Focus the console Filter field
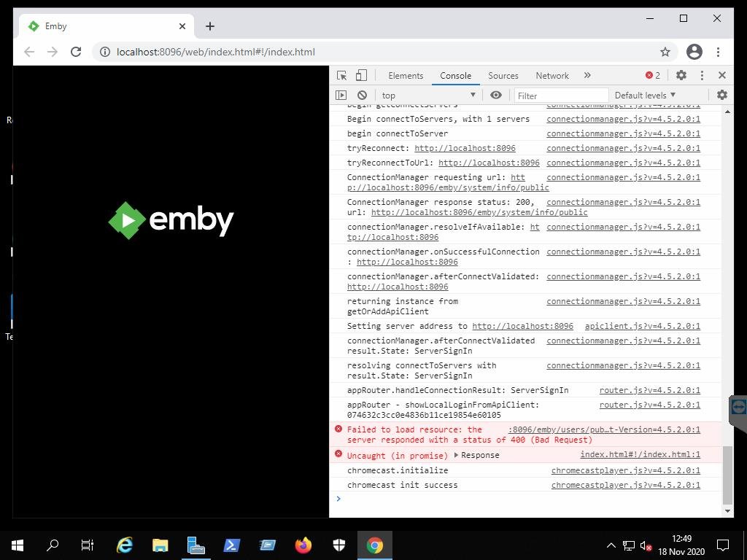 pyautogui.click(x=561, y=96)
